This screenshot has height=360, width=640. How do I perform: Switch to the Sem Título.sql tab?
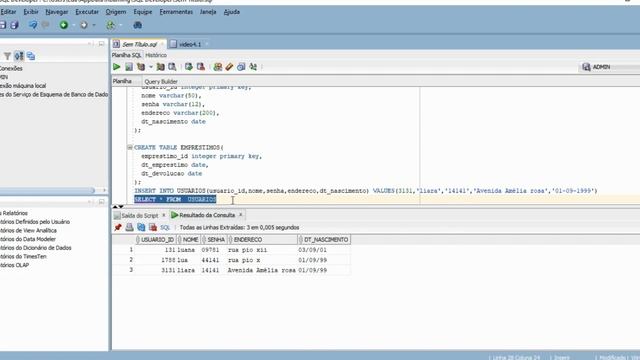(139, 44)
